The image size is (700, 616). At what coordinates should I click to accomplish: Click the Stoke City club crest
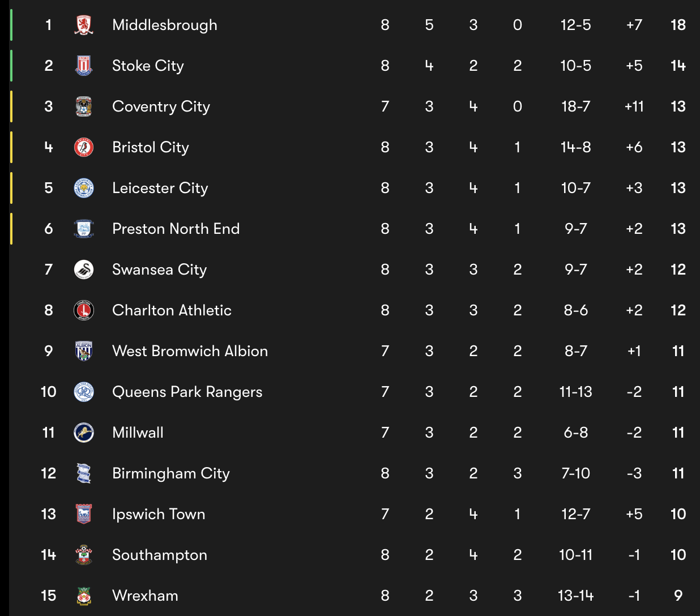pyautogui.click(x=84, y=66)
